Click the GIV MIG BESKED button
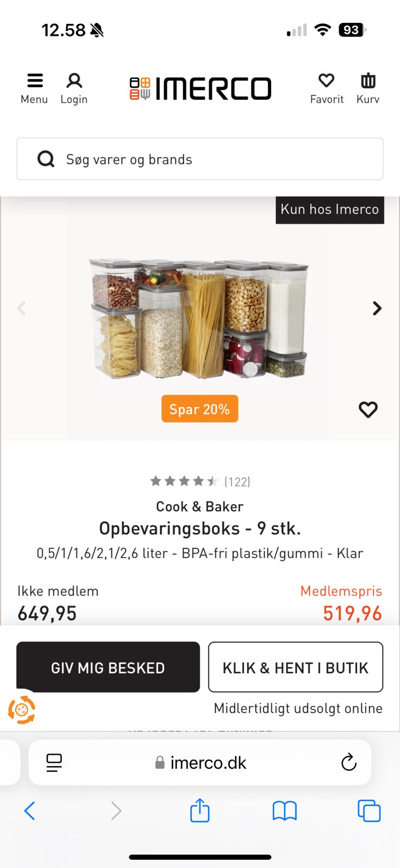The width and height of the screenshot is (400, 868). tap(108, 667)
